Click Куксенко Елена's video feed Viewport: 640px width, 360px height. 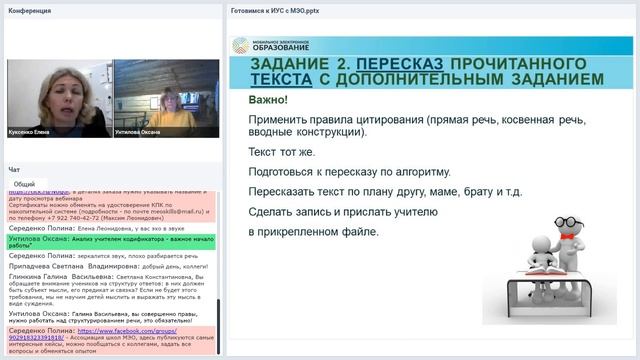[x=60, y=98]
